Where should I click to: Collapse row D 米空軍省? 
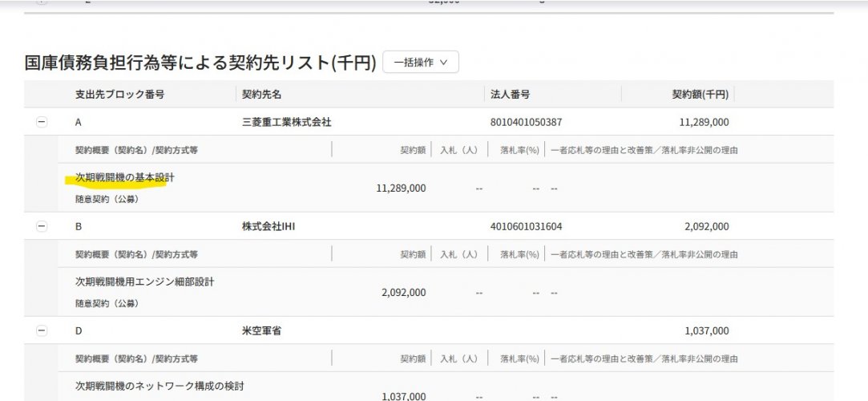[x=42, y=330]
